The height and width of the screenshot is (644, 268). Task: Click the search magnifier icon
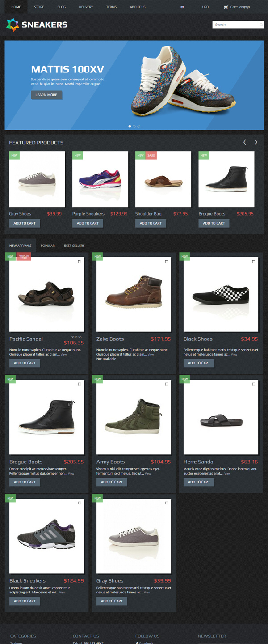(x=261, y=25)
